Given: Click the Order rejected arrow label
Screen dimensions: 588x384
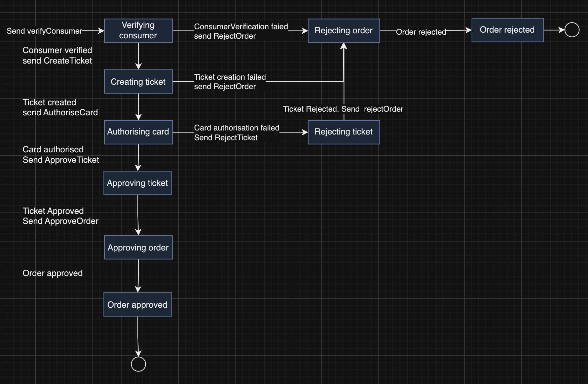Looking at the screenshot, I should tap(421, 32).
